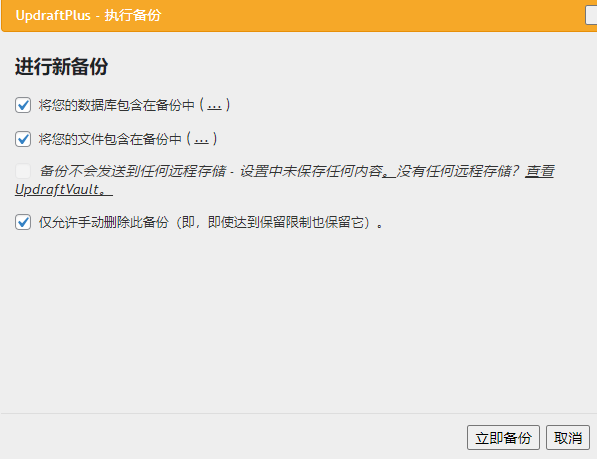
Task: Click the 备份不会发送到任何远程存储 notice text
Action: [x=133, y=171]
